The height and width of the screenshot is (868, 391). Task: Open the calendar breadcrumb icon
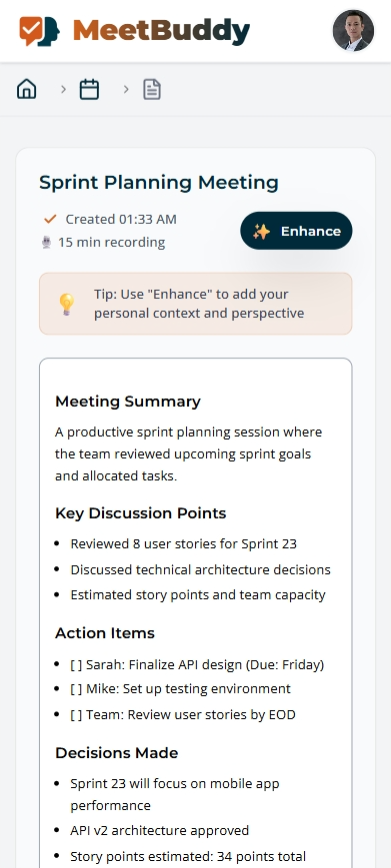(89, 89)
